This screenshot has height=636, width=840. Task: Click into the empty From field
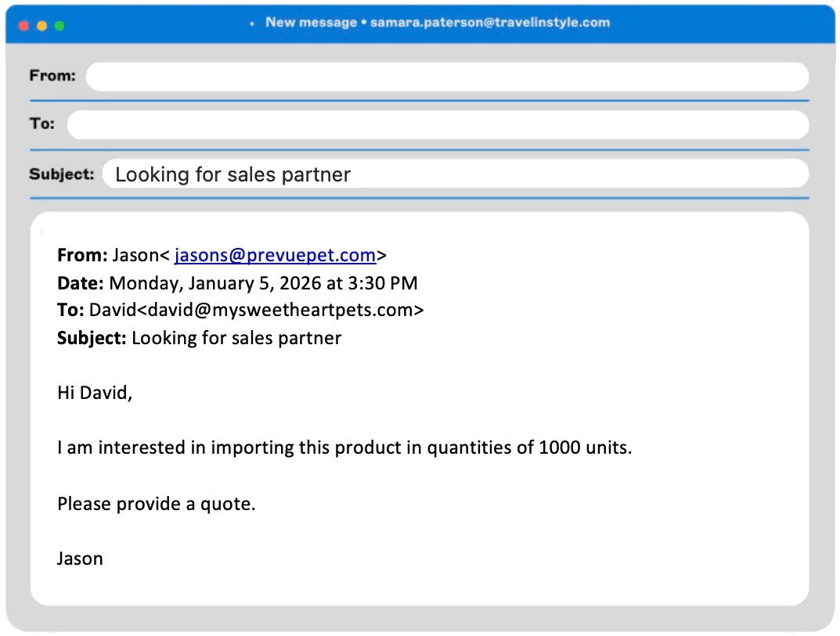click(x=446, y=77)
